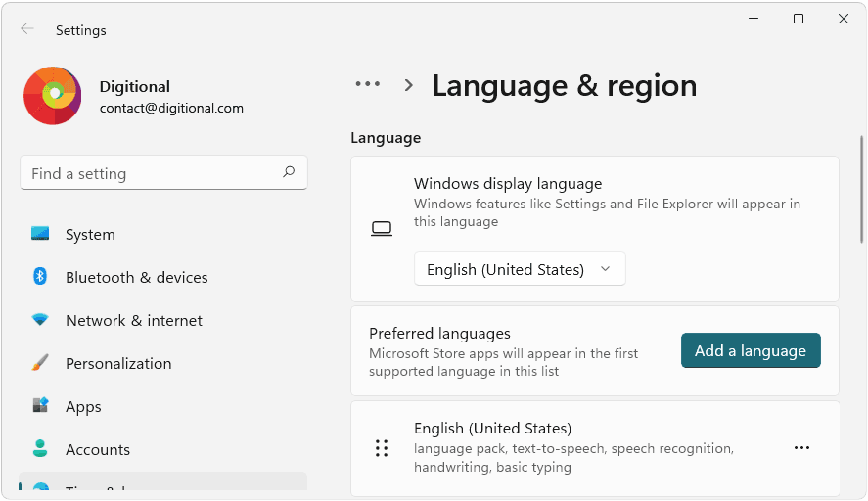The height and width of the screenshot is (501, 868).
Task: Click the Find a setting search box
Action: (163, 173)
